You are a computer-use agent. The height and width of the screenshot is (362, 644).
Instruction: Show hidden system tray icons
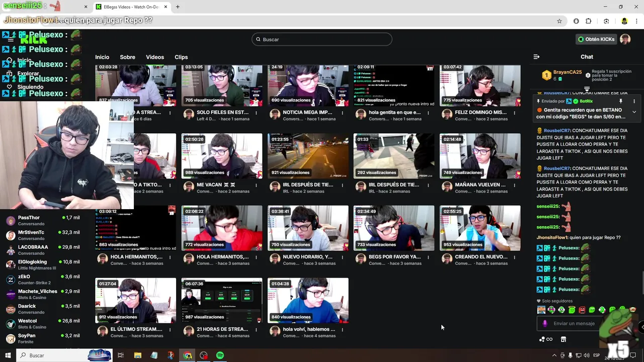click(x=554, y=355)
